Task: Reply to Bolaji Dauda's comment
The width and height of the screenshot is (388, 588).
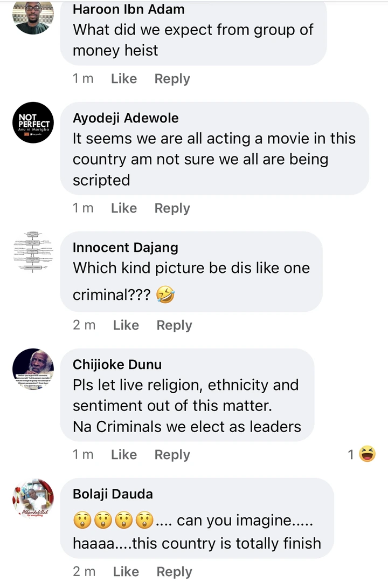Action: click(174, 572)
